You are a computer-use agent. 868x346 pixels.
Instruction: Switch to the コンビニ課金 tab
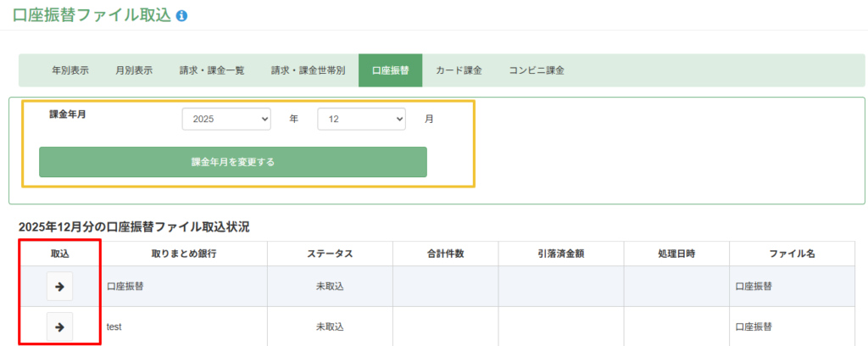click(537, 70)
